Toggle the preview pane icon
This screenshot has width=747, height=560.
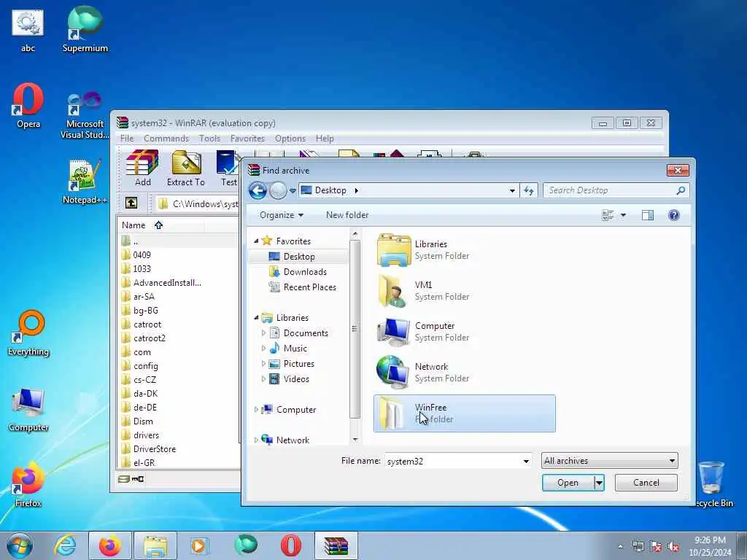coord(648,215)
